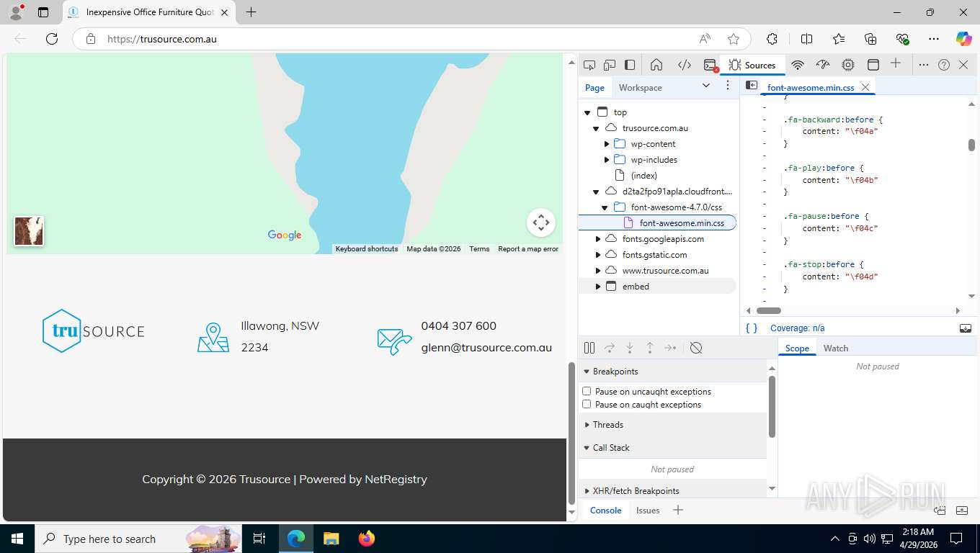This screenshot has height=553, width=980.
Task: Add more tools with plus icon in DevTools toolbar
Action: point(896,63)
